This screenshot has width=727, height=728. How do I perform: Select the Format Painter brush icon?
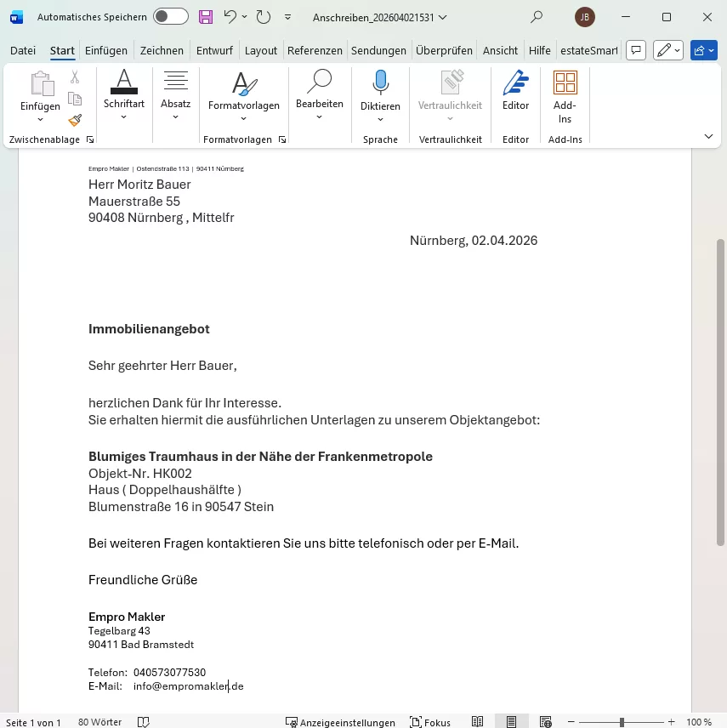coord(75,121)
